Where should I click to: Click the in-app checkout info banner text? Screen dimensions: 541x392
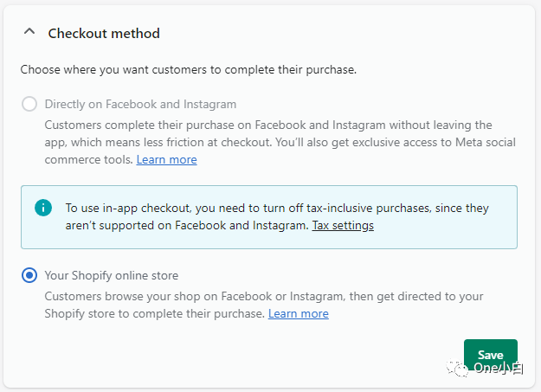pyautogui.click(x=277, y=216)
